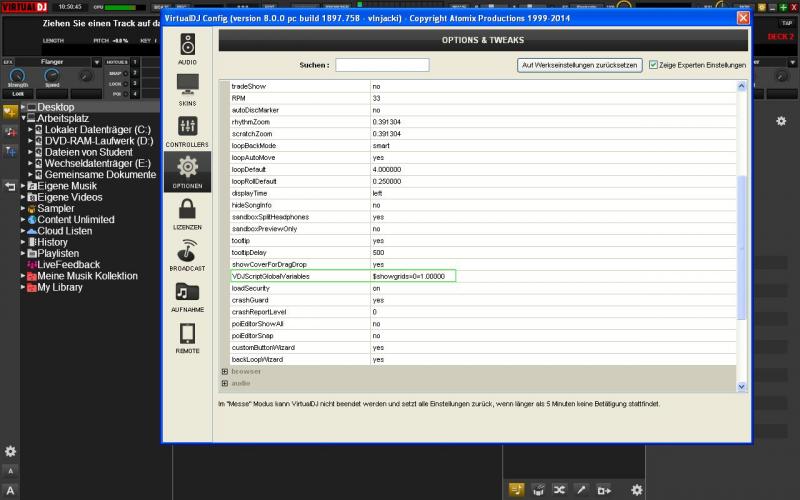
Task: Expand the Playlisten tree node
Action: [23, 253]
